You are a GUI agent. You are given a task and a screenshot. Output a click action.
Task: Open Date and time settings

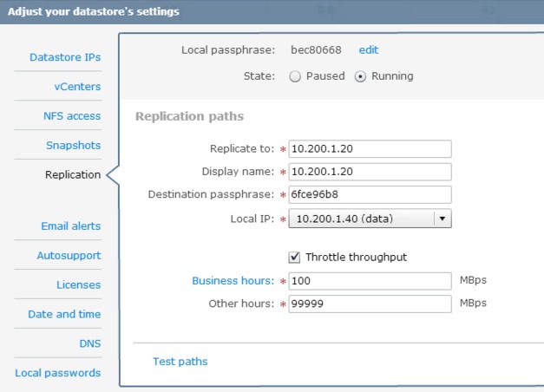tap(64, 314)
